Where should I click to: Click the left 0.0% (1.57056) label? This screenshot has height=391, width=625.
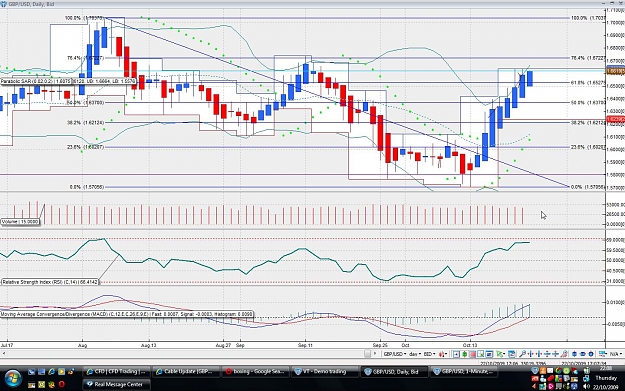point(87,187)
